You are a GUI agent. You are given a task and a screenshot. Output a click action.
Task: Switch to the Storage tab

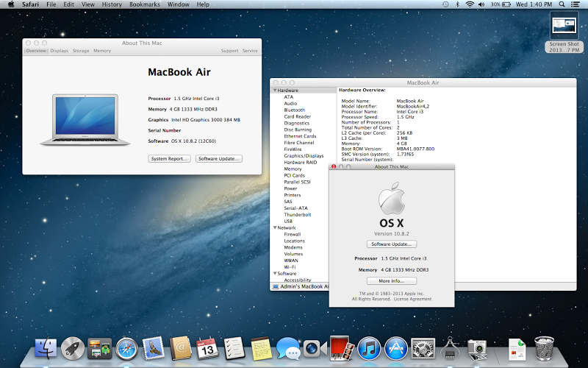pyautogui.click(x=81, y=51)
